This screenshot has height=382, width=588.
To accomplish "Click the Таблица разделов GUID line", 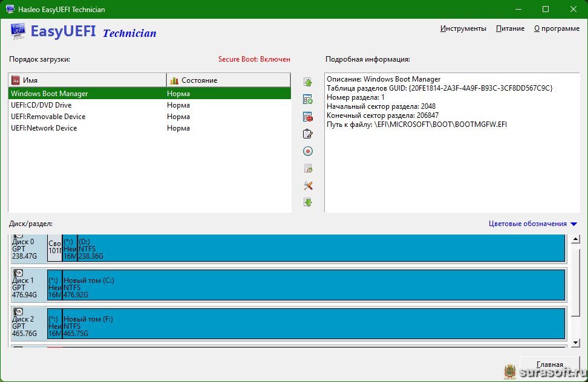I will coord(440,88).
